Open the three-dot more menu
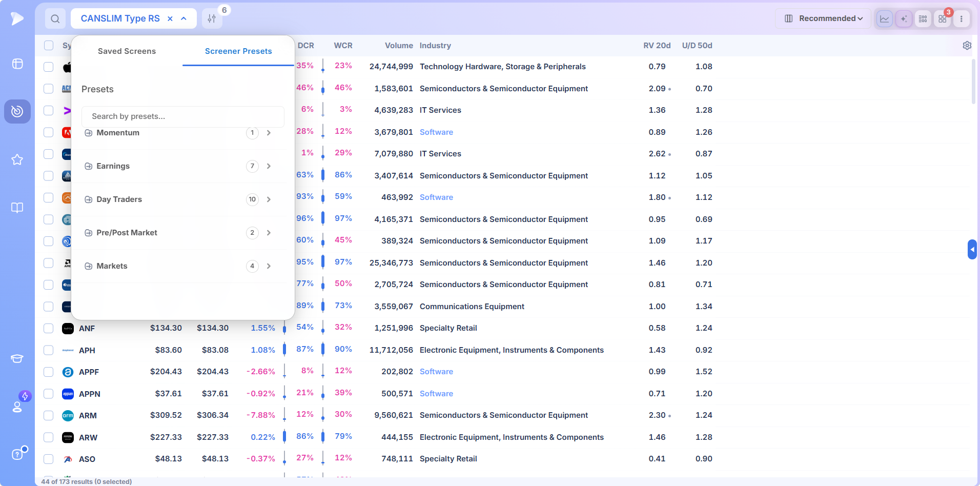This screenshot has height=486, width=980. point(962,18)
